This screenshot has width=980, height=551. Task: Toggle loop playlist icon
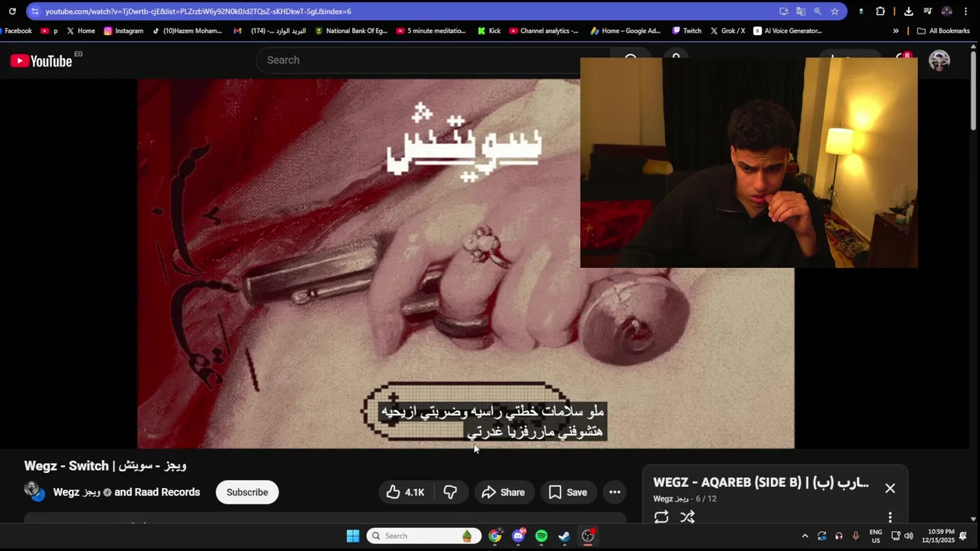tap(661, 517)
